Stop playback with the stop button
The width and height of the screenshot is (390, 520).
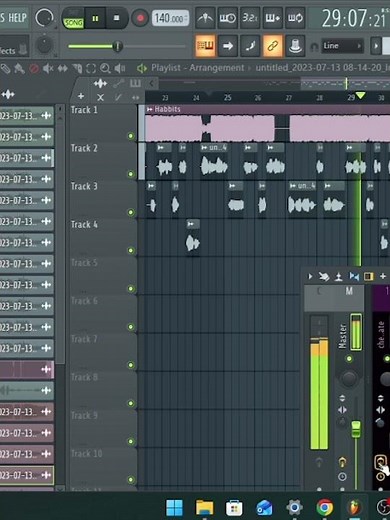116,18
